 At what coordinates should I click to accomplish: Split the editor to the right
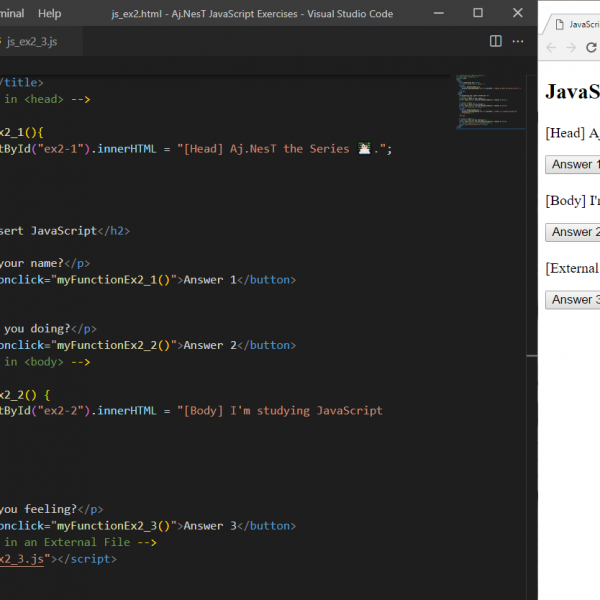(495, 41)
